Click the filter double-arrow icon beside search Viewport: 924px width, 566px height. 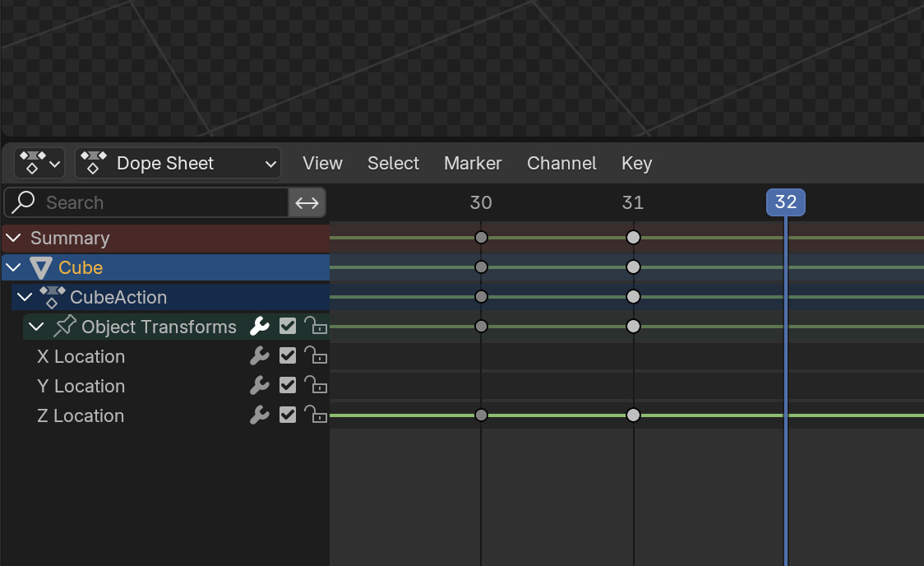click(x=307, y=202)
